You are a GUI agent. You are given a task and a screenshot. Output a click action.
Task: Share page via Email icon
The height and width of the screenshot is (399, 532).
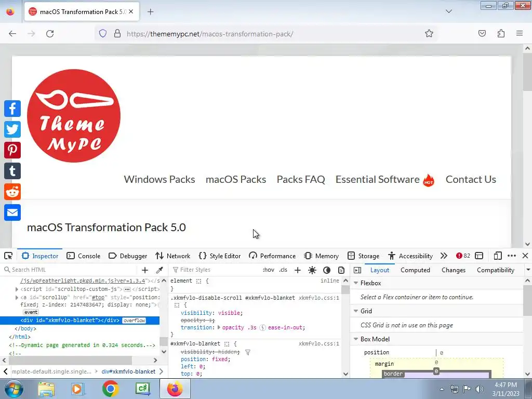[12, 212]
